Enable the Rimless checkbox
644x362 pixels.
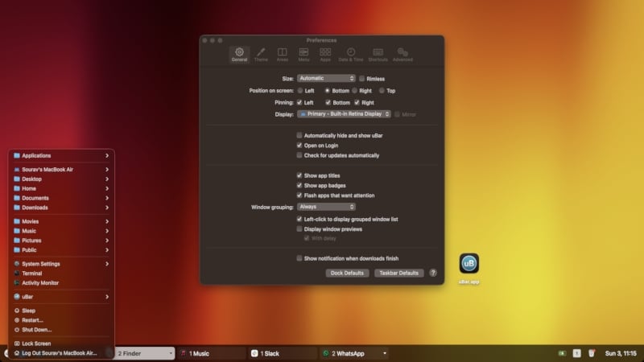coord(361,78)
